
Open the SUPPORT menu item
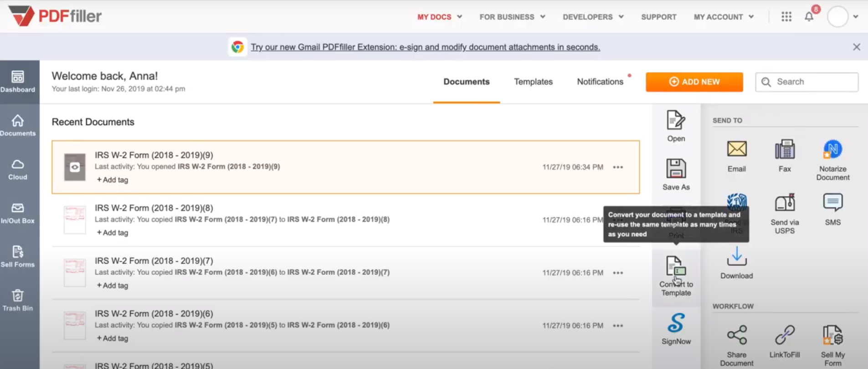658,17
